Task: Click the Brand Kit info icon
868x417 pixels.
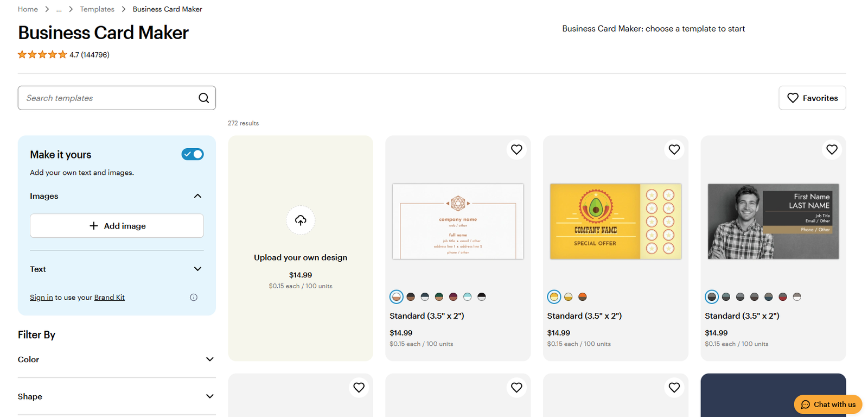Action: pyautogui.click(x=194, y=297)
